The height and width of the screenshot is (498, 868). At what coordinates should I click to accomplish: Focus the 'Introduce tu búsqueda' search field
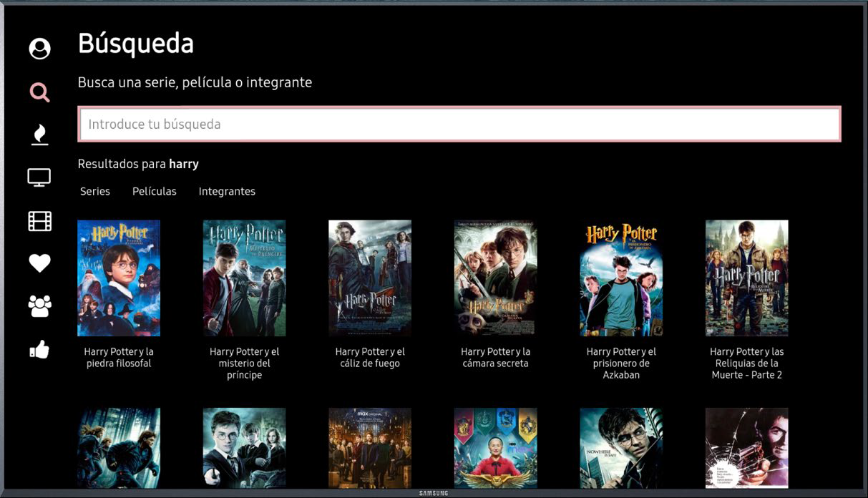point(459,125)
